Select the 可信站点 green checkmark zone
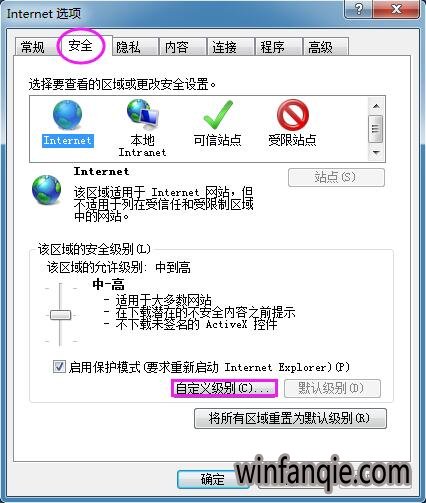This screenshot has width=426, height=503. click(x=218, y=115)
